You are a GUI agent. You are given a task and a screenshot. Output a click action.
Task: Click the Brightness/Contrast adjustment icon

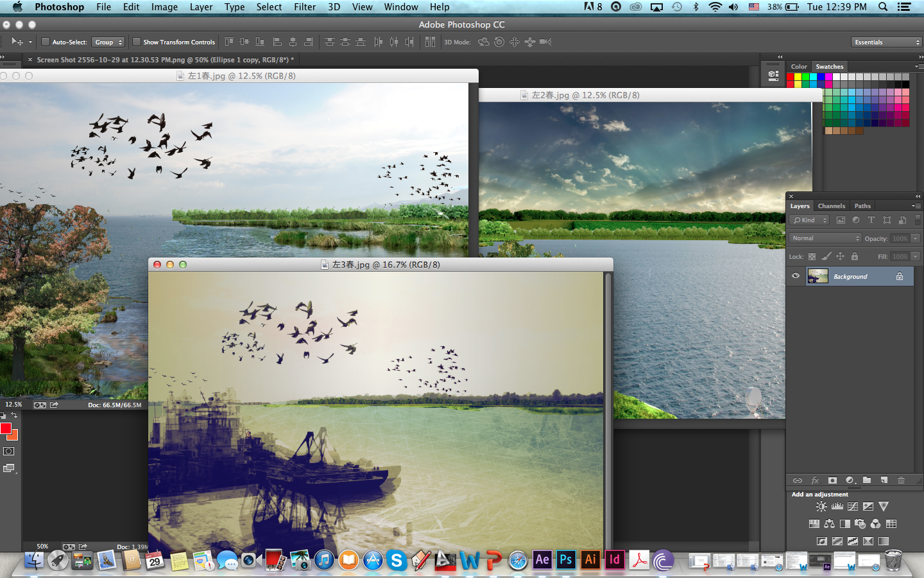pos(821,507)
